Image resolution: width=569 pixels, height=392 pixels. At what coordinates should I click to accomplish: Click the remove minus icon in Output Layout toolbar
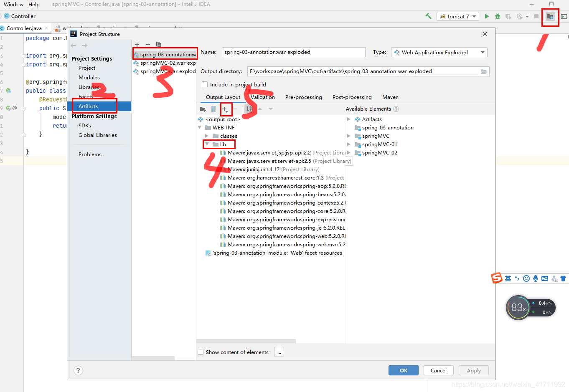pos(236,109)
